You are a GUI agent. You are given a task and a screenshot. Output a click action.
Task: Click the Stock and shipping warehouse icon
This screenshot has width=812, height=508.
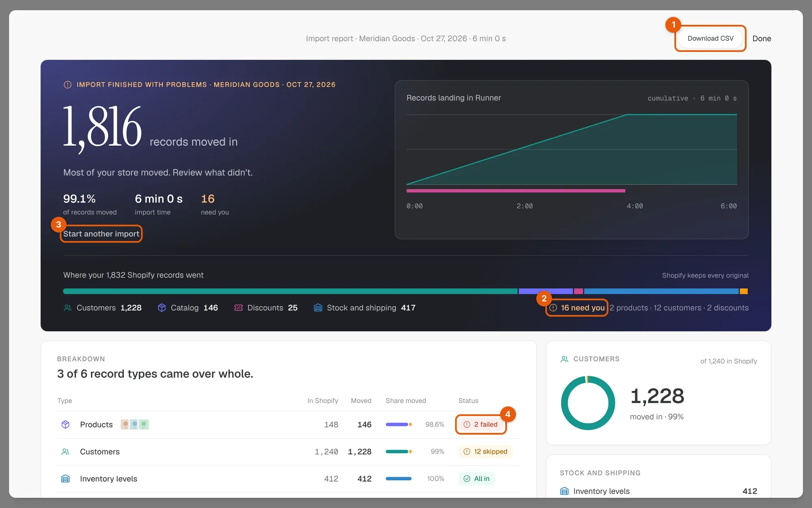(x=318, y=308)
